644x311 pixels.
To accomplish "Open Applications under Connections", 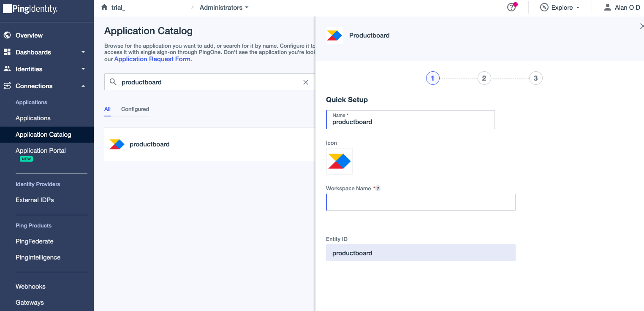I will (33, 118).
